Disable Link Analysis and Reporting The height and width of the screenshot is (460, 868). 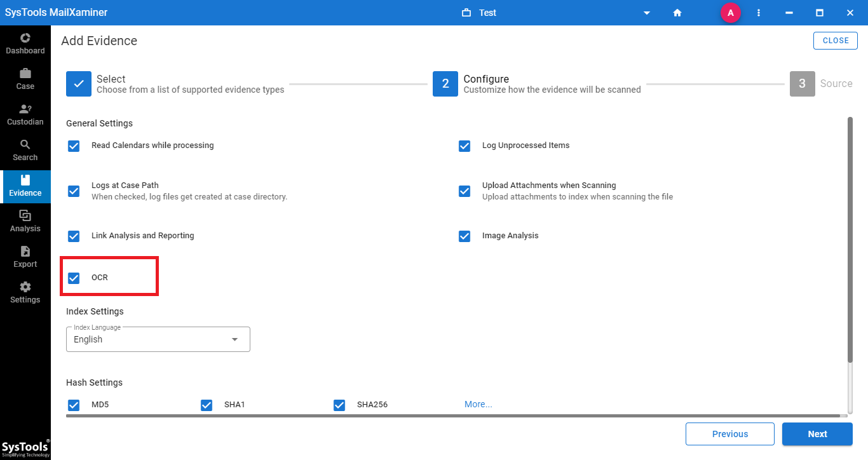pos(74,236)
